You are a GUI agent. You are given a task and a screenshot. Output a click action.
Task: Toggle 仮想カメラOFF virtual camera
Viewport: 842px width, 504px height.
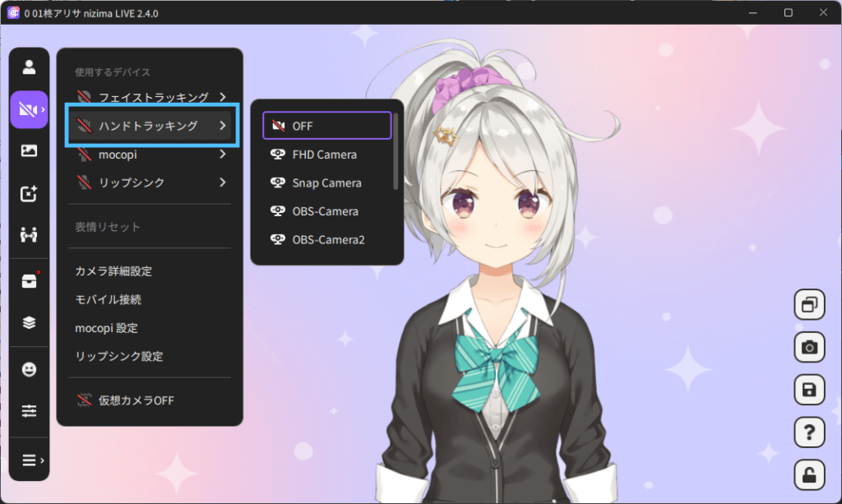(136, 400)
